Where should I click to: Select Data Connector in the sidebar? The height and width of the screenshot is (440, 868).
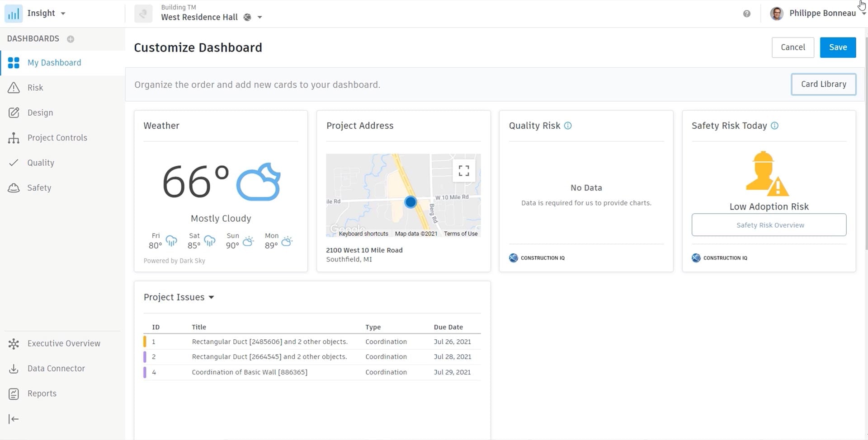56,368
